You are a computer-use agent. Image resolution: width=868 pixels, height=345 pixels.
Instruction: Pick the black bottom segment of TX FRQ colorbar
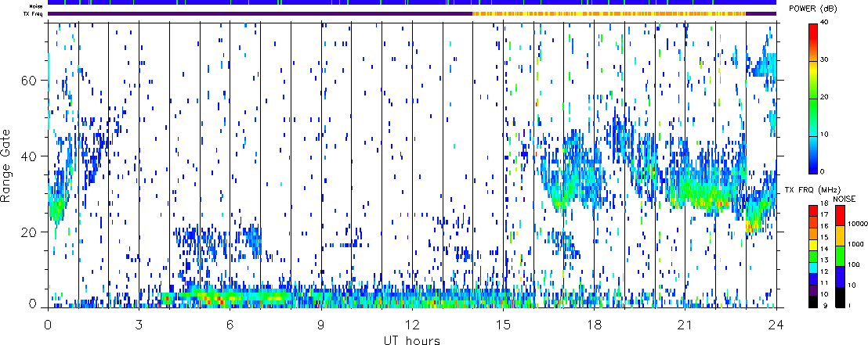pos(812,301)
